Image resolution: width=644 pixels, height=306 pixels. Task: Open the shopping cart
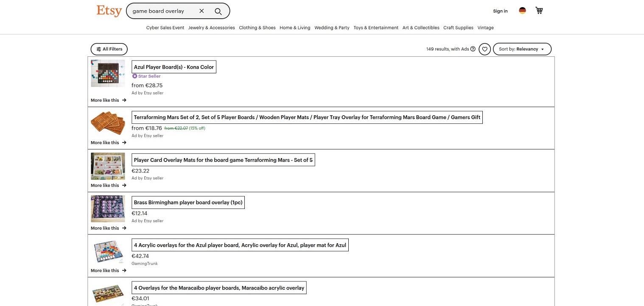tap(539, 11)
